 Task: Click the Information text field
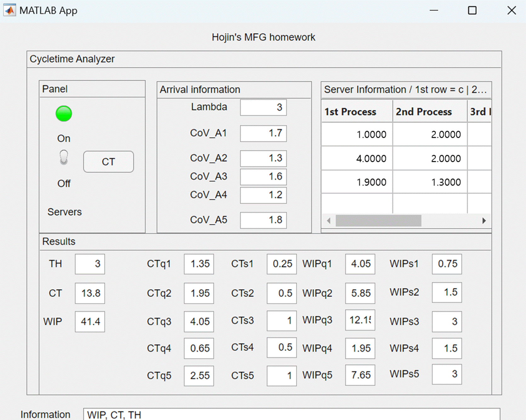point(292,414)
